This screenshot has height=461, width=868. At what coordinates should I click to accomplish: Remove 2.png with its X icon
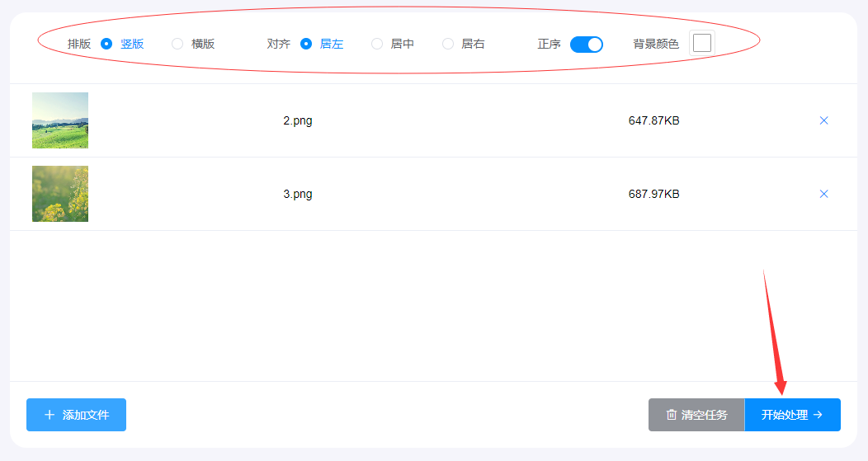click(x=823, y=120)
